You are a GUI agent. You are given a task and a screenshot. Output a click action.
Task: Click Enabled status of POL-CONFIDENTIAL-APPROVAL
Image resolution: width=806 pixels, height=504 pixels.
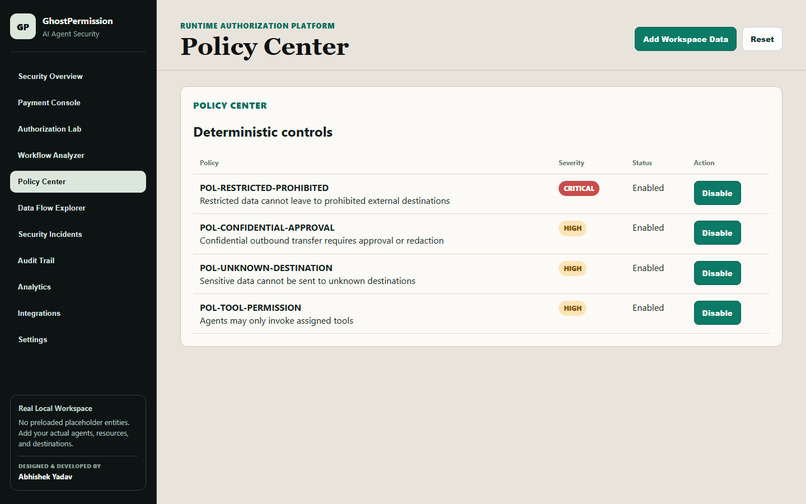coord(648,227)
